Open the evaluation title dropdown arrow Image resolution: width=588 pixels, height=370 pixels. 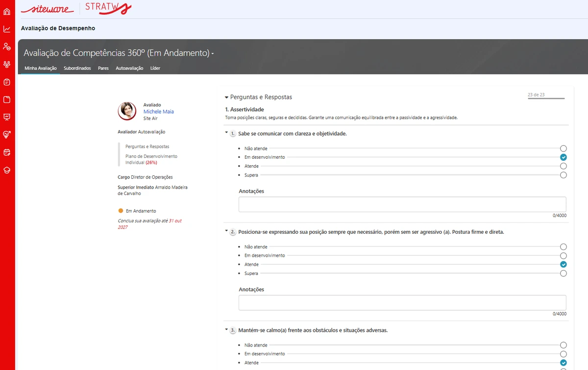coord(213,53)
